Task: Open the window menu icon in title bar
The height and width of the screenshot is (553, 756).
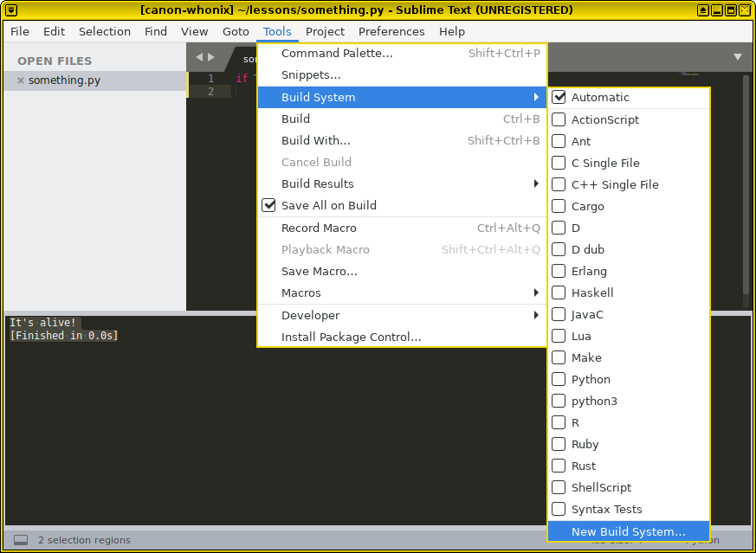Action: click(x=11, y=10)
